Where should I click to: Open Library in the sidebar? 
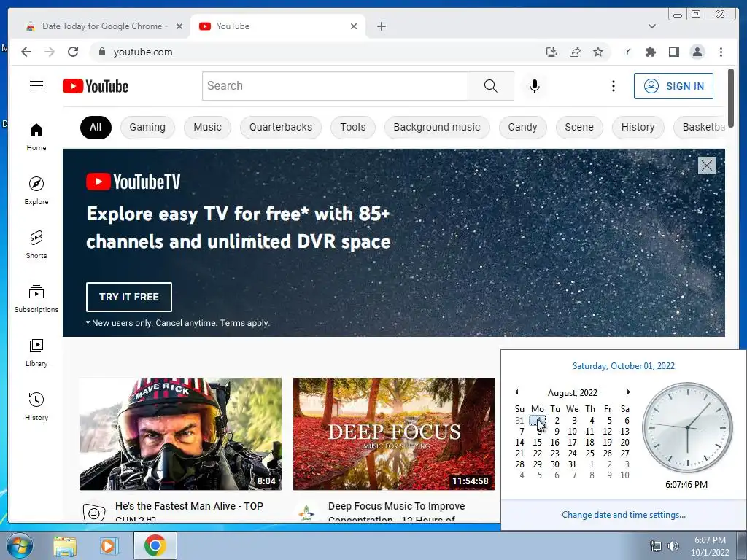36,352
